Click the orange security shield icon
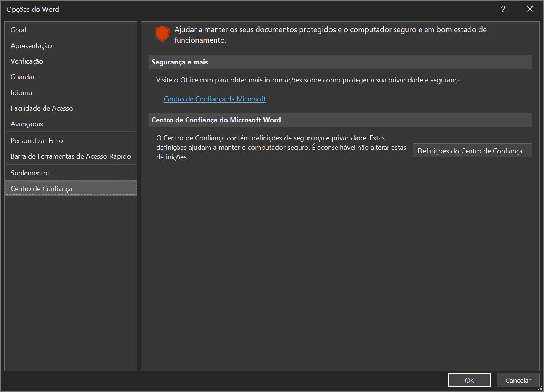The height and width of the screenshot is (392, 544). [x=162, y=34]
